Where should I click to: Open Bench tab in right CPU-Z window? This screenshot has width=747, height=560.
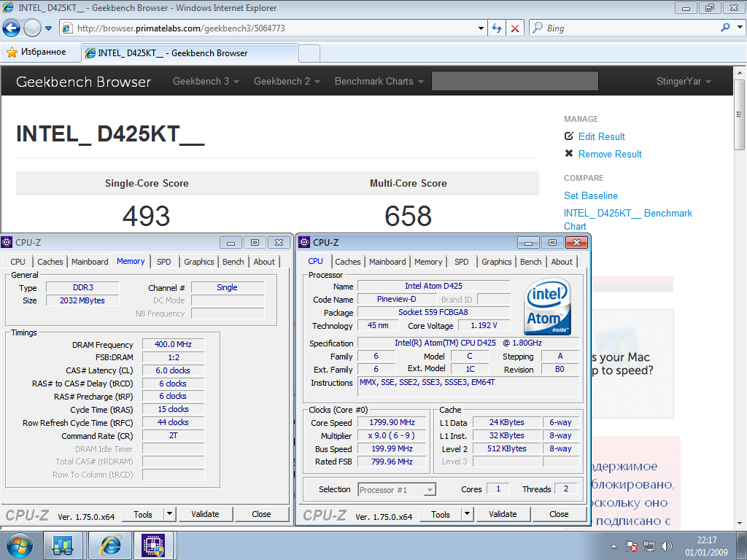(x=531, y=262)
